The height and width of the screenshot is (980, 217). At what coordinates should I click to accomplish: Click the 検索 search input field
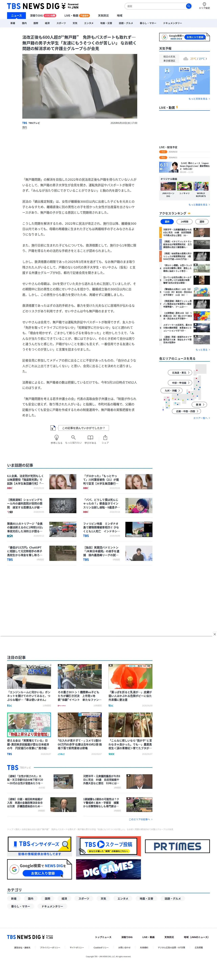pos(155,6)
